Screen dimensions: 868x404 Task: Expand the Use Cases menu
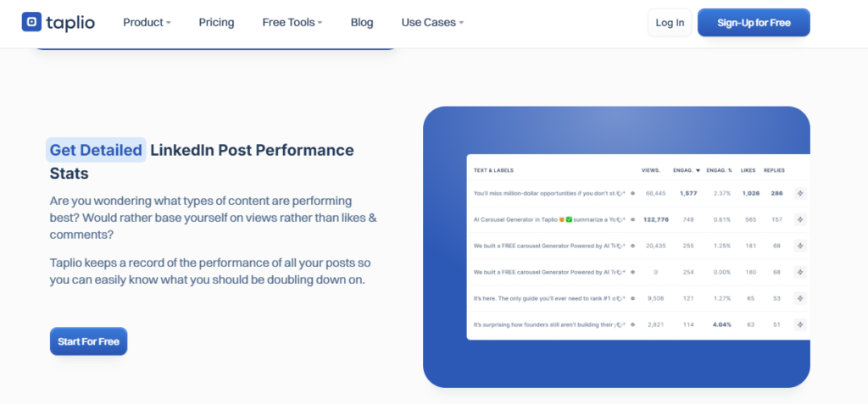[432, 23]
